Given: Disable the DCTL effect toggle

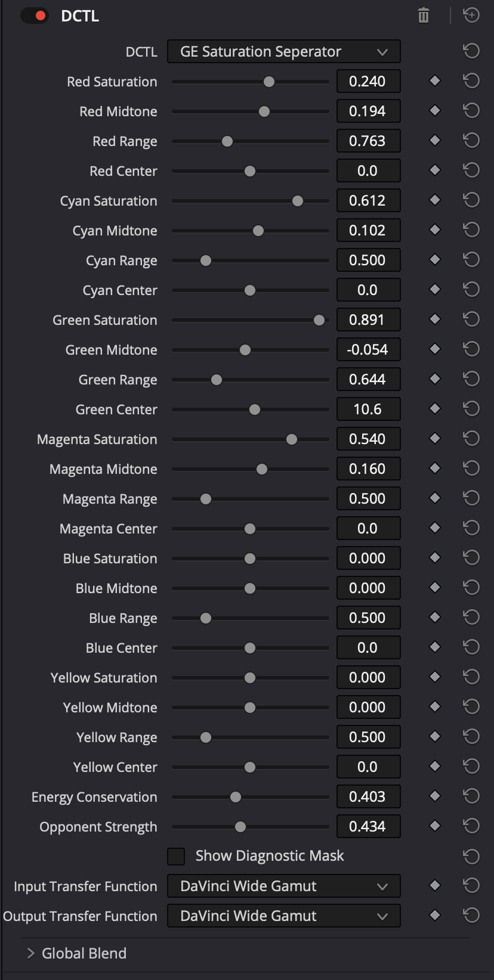Looking at the screenshot, I should point(34,16).
